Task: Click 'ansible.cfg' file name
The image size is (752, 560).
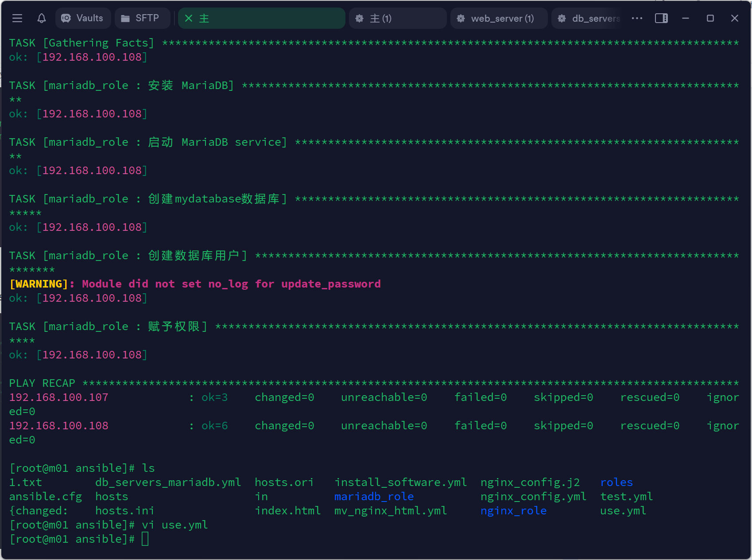Action: [x=46, y=497]
